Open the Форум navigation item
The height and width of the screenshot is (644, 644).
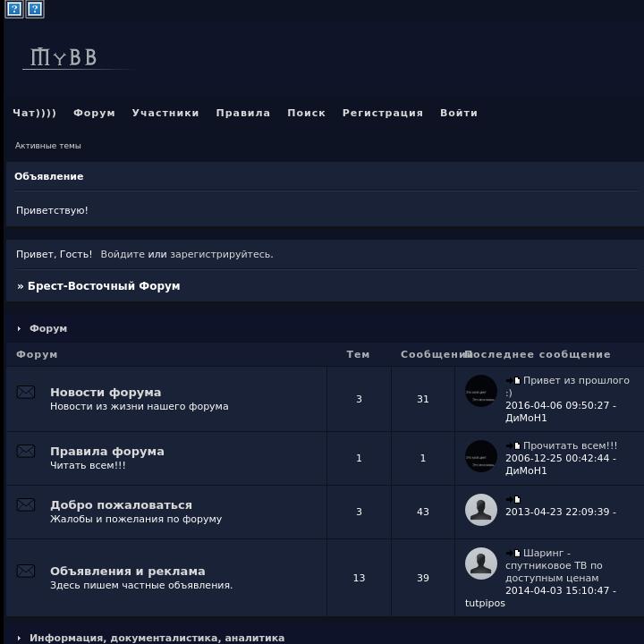(94, 113)
